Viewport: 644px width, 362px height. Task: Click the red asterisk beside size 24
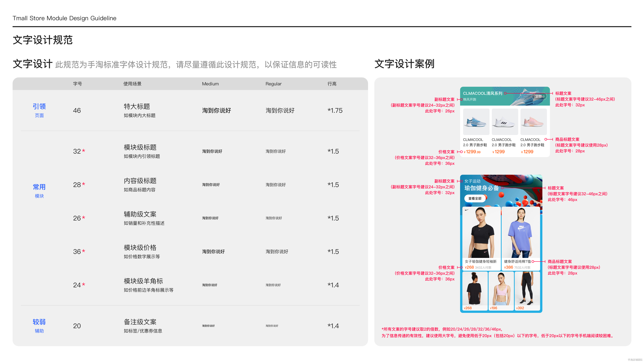click(x=84, y=284)
